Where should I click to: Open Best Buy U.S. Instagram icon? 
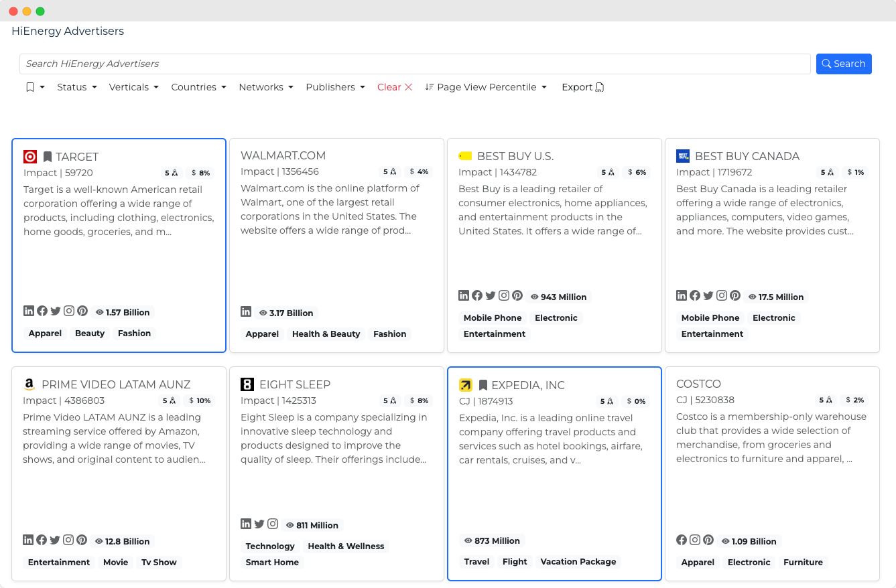click(x=504, y=295)
